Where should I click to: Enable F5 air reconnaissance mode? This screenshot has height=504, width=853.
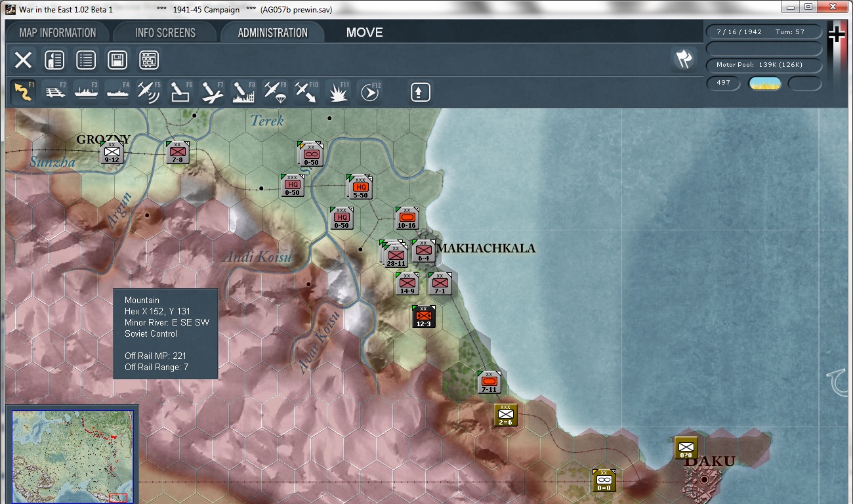pyautogui.click(x=149, y=92)
